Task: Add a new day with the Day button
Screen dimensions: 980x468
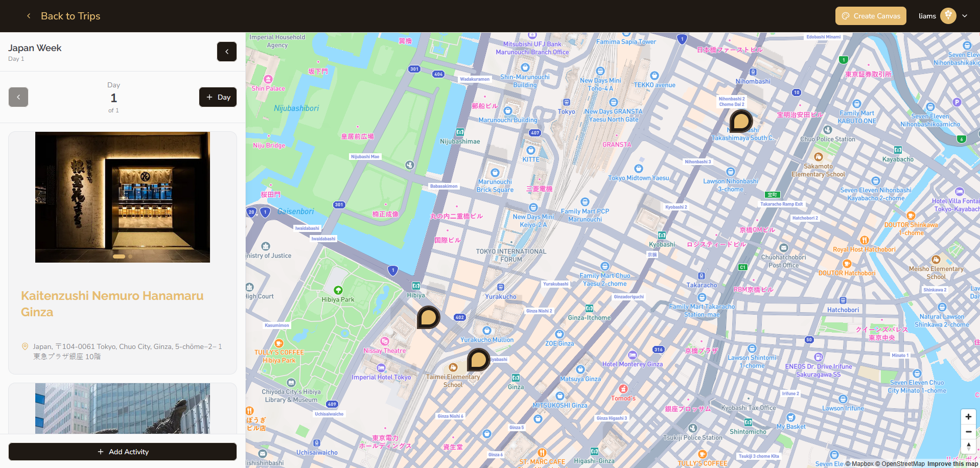Action: [x=218, y=97]
